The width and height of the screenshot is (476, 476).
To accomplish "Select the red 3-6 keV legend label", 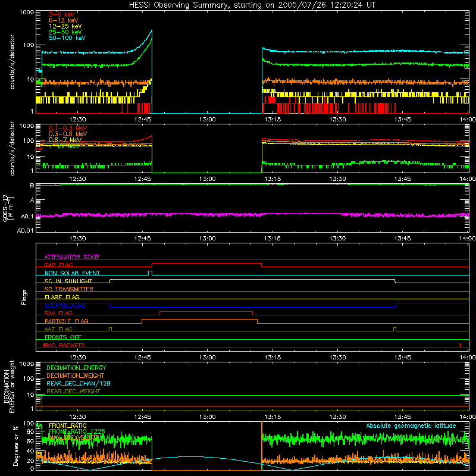I will 61,14.
